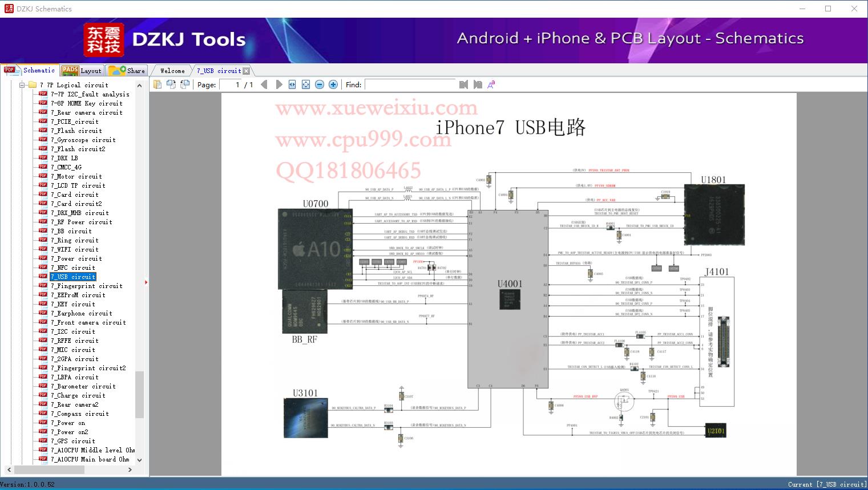Open 7_LCD TP circuit
This screenshot has width=868, height=490.
click(x=78, y=185)
